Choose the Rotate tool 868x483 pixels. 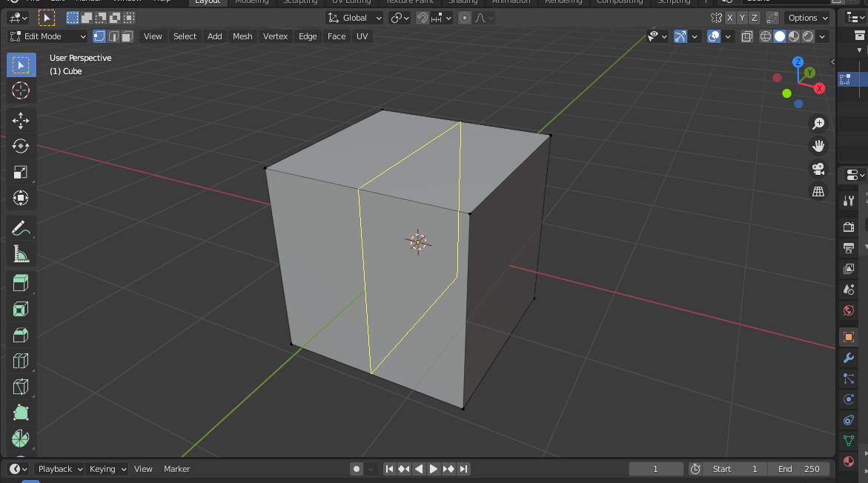click(21, 146)
